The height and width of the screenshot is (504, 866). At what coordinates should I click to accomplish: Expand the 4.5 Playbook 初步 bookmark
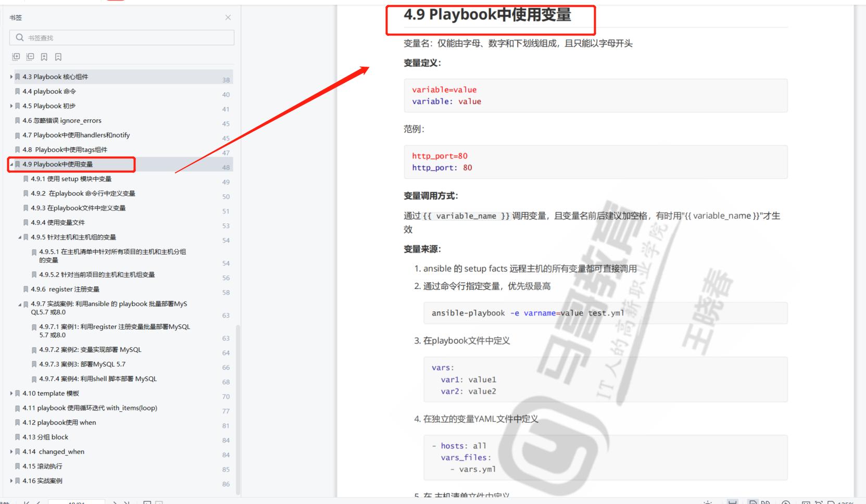[x=11, y=106]
